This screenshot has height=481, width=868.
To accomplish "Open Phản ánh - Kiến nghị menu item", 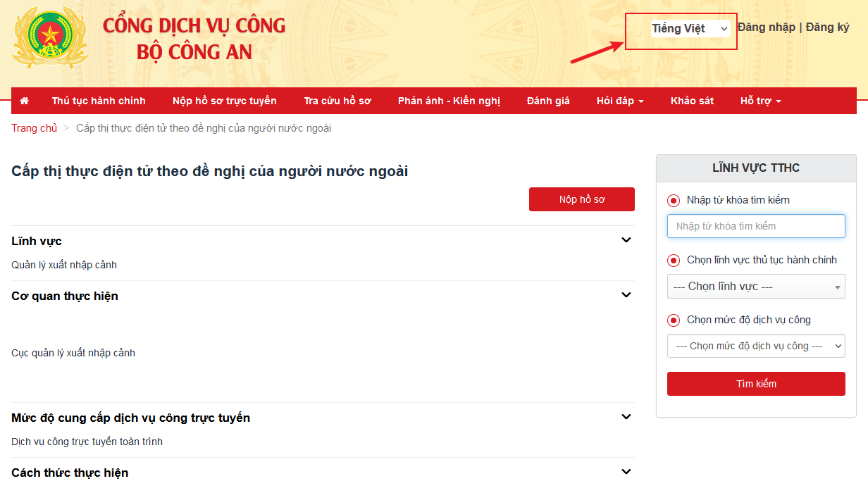I will pos(449,101).
